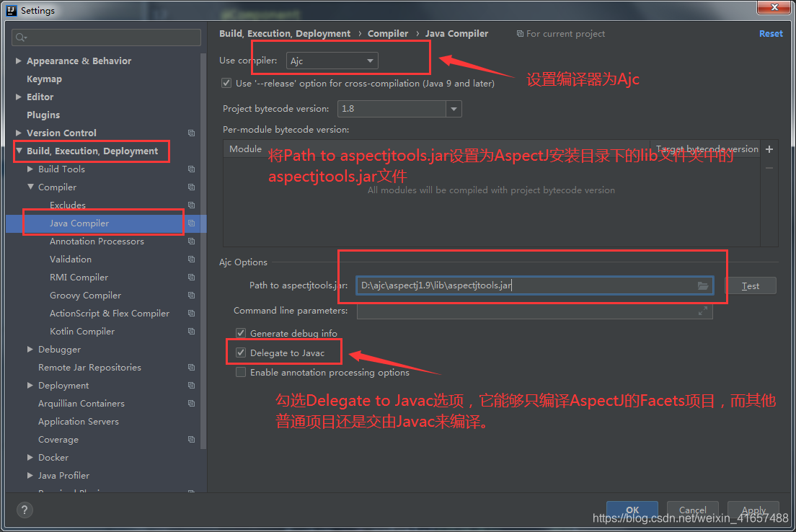Close the Settings dialog window
This screenshot has width=796, height=532.
(x=774, y=7)
